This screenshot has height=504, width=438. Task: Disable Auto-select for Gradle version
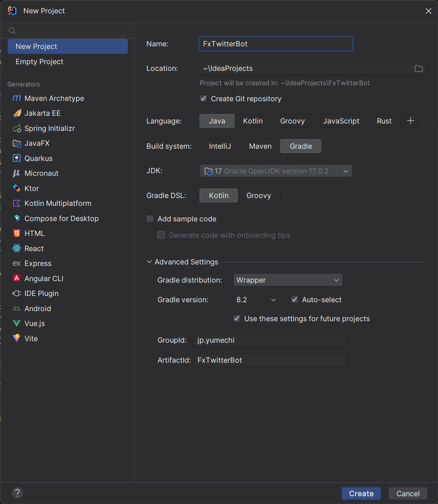pyautogui.click(x=294, y=299)
